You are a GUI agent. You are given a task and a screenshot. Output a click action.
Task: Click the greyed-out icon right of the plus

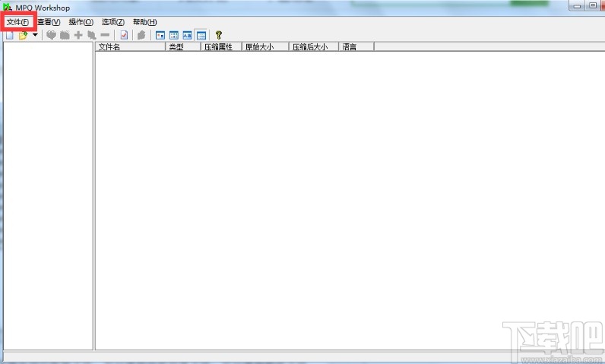(92, 36)
